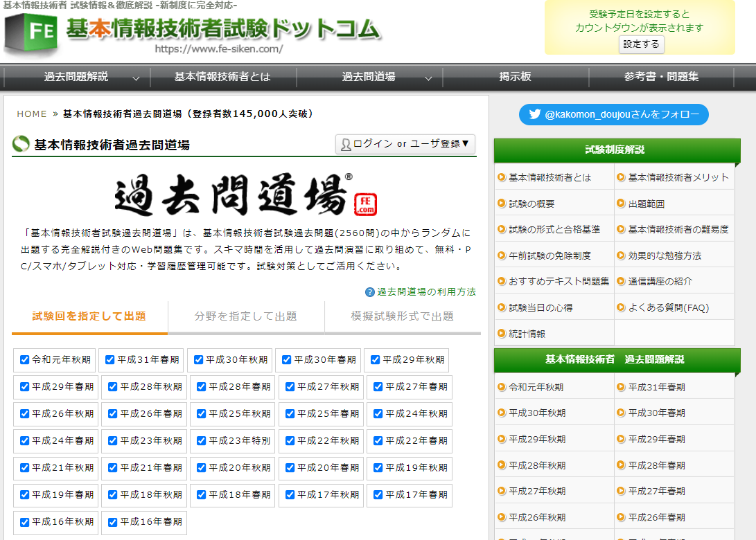Click the 基本情報技術者試験ドットコム site title
756x540 pixels.
pos(224,29)
